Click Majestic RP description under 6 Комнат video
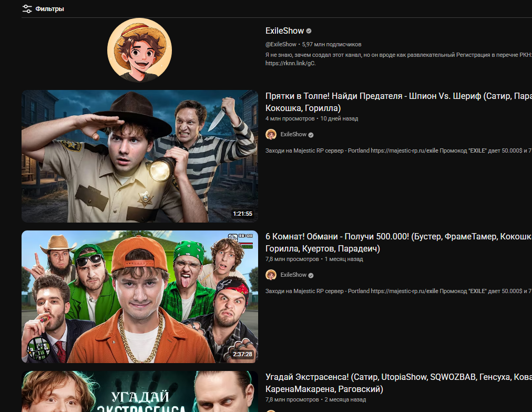 pyautogui.click(x=398, y=291)
